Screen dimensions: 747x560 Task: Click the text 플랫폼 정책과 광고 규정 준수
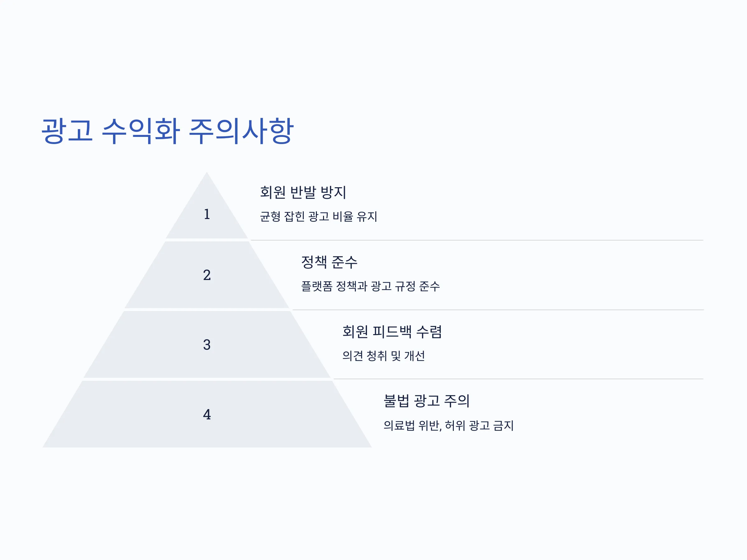click(370, 286)
